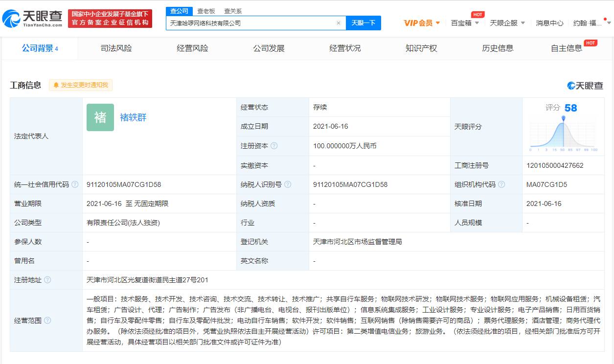Open the 历史信息 tab

coord(498,48)
